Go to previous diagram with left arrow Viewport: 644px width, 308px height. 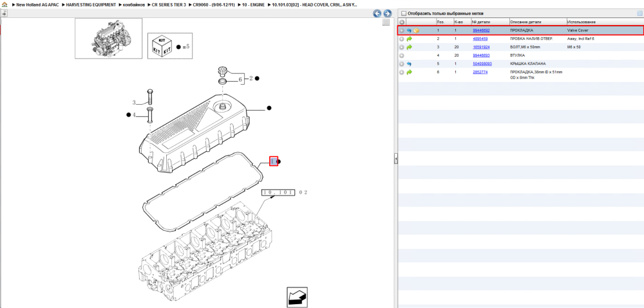click(x=377, y=14)
